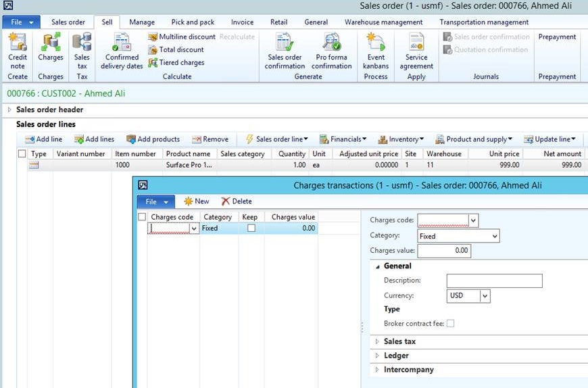Click New in Charges transactions
This screenshot has height=388, width=588.
(196, 201)
